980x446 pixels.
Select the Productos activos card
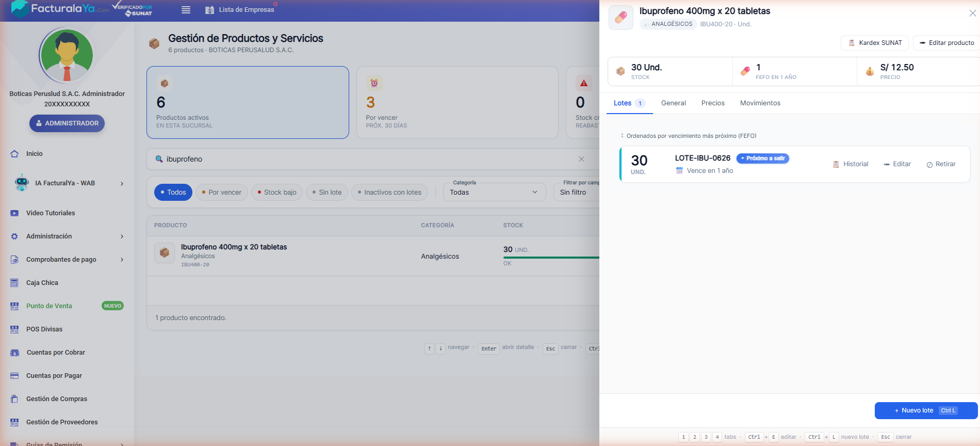point(248,102)
